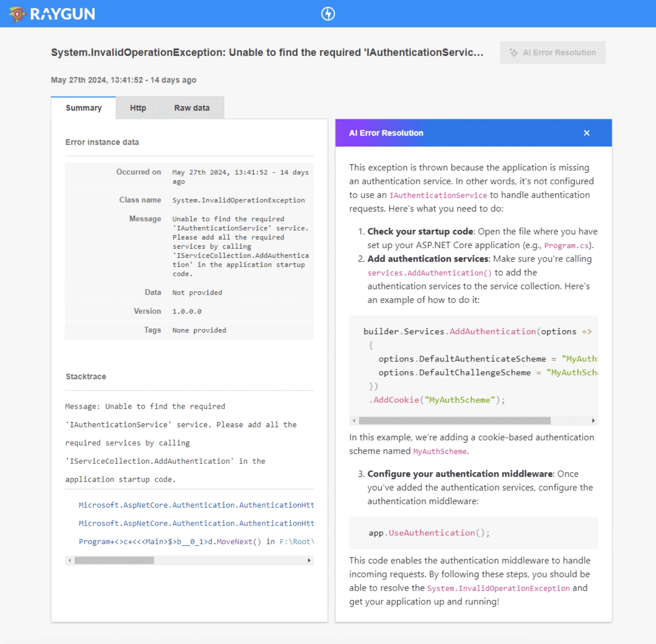Click System.InvalidOperationException in closing paragraph
Screen dimensions: 656x644
pyautogui.click(x=498, y=589)
